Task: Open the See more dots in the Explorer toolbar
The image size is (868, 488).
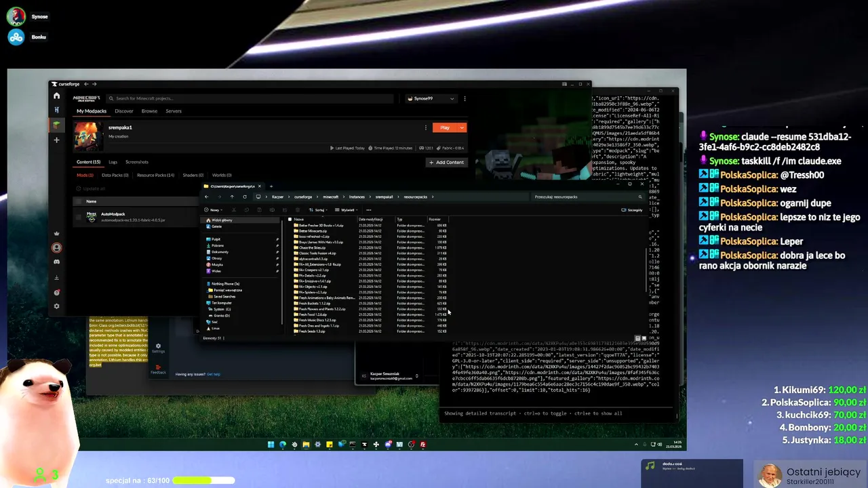Action: [x=369, y=209]
